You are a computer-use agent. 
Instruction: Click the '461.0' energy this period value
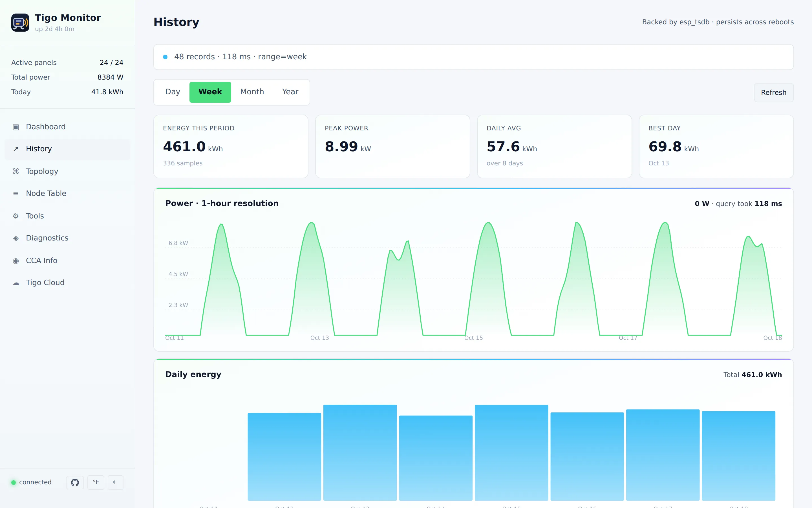coord(184,146)
